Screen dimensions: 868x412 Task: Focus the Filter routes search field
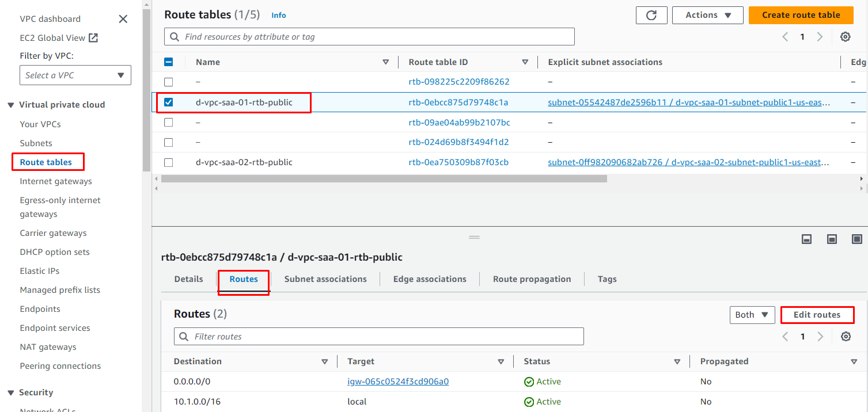379,337
